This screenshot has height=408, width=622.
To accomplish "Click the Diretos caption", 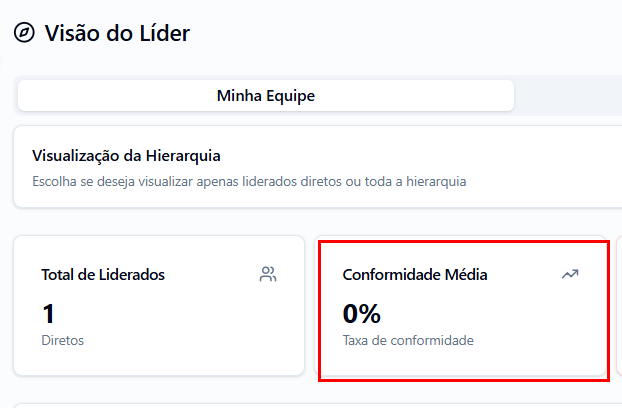I will [x=62, y=340].
